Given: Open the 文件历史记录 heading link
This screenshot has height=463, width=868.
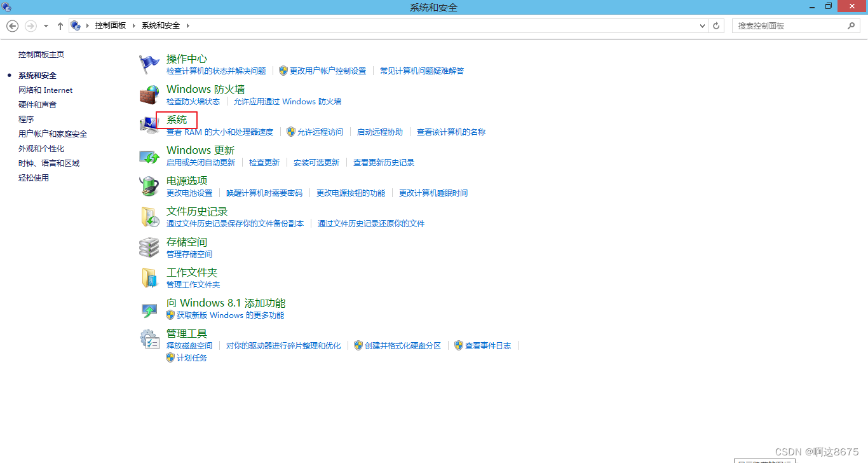Looking at the screenshot, I should [x=197, y=211].
